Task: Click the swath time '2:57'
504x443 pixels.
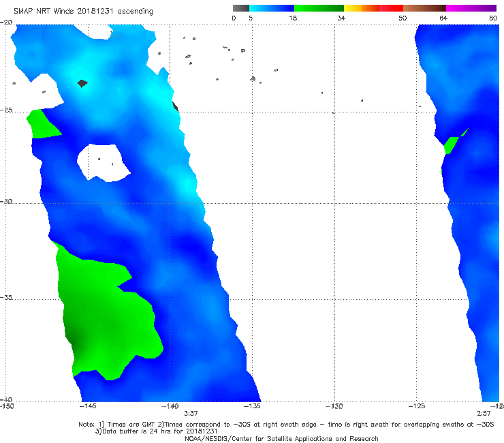Action: coord(484,414)
